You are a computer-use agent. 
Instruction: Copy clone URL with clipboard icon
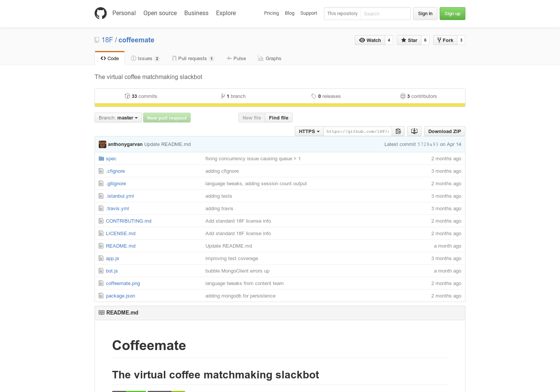(x=398, y=131)
